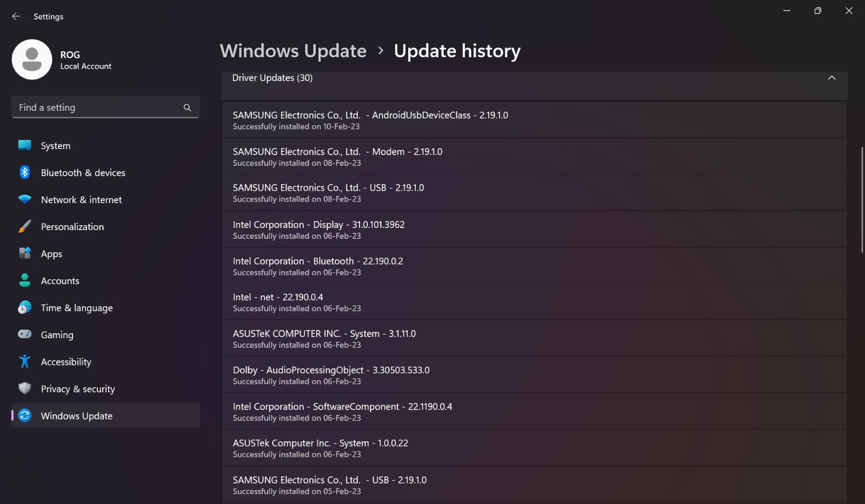Go to Bluetooth & devices

[105, 172]
